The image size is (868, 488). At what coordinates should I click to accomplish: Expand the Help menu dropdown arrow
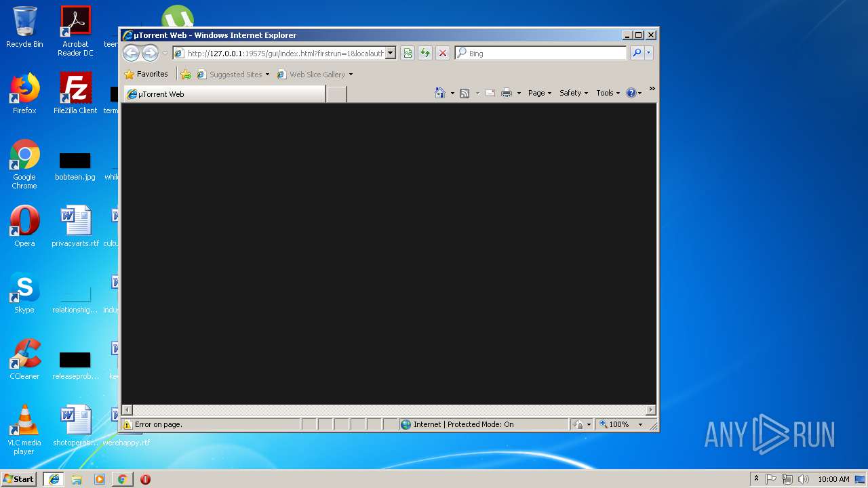click(x=639, y=94)
